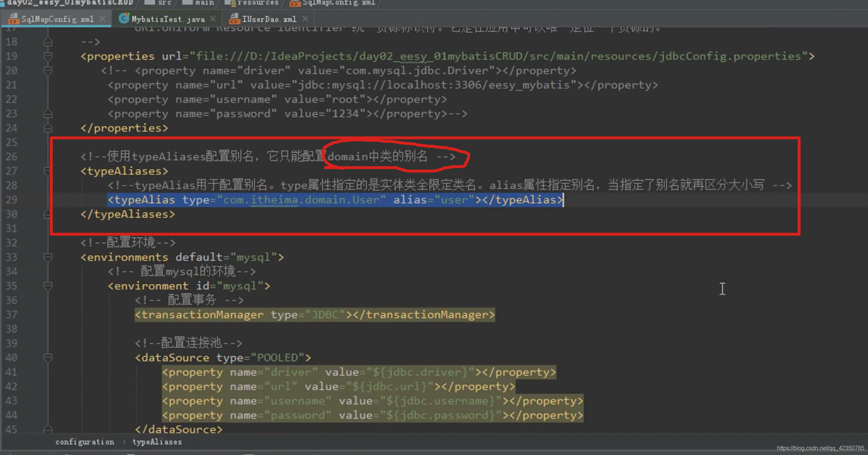
Task: Click the alias="user" attribute value
Action: click(x=434, y=200)
